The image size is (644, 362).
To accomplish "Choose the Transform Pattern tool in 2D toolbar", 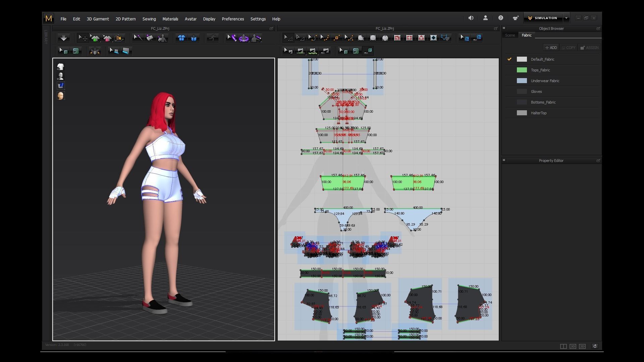I will click(300, 38).
